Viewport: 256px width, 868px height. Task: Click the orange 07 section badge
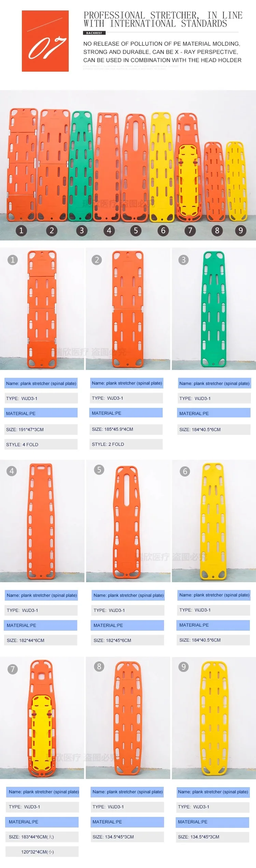45,41
